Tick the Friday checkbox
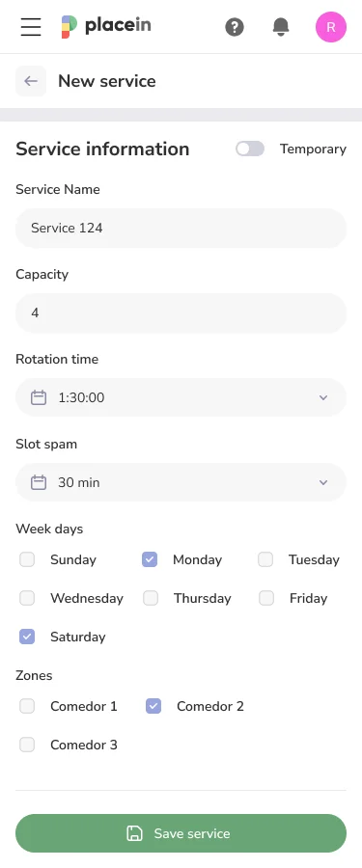 266,598
